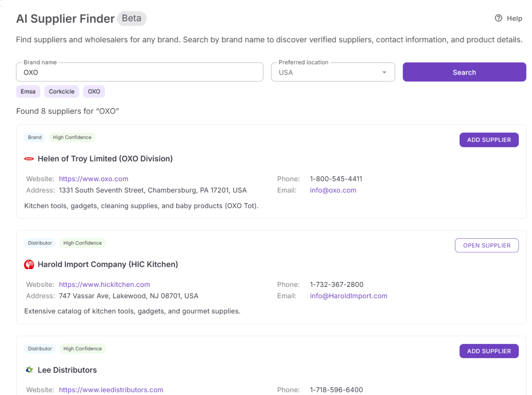Click the Harold Import Company logo icon
The image size is (532, 395).
[x=28, y=264]
